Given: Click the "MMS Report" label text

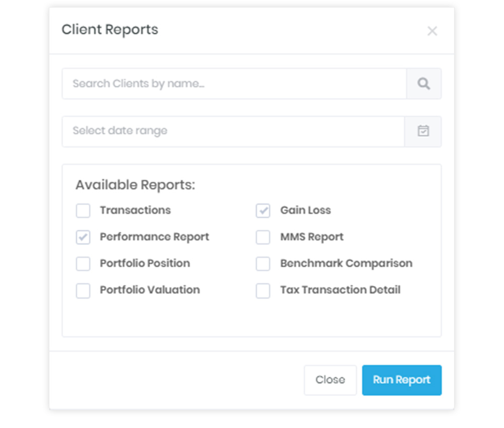Looking at the screenshot, I should 312,237.
